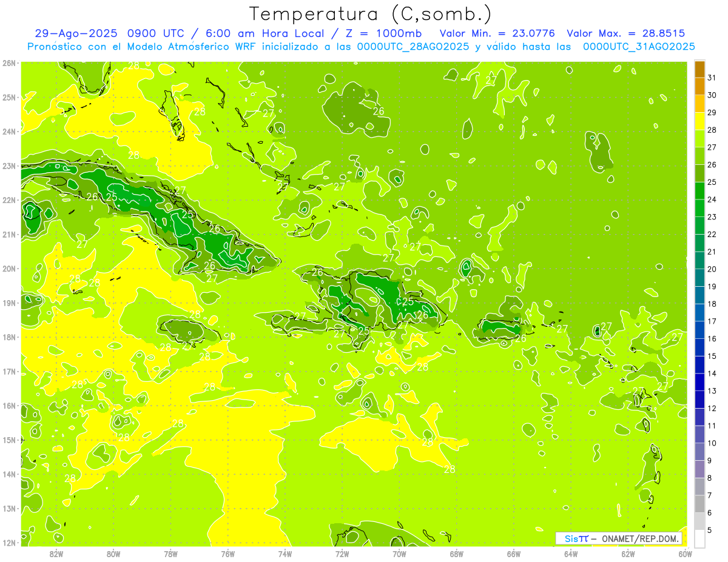The height and width of the screenshot is (562, 728).
Task: Click the "Valor Min. = 23.0776" text
Action: pyautogui.click(x=497, y=33)
